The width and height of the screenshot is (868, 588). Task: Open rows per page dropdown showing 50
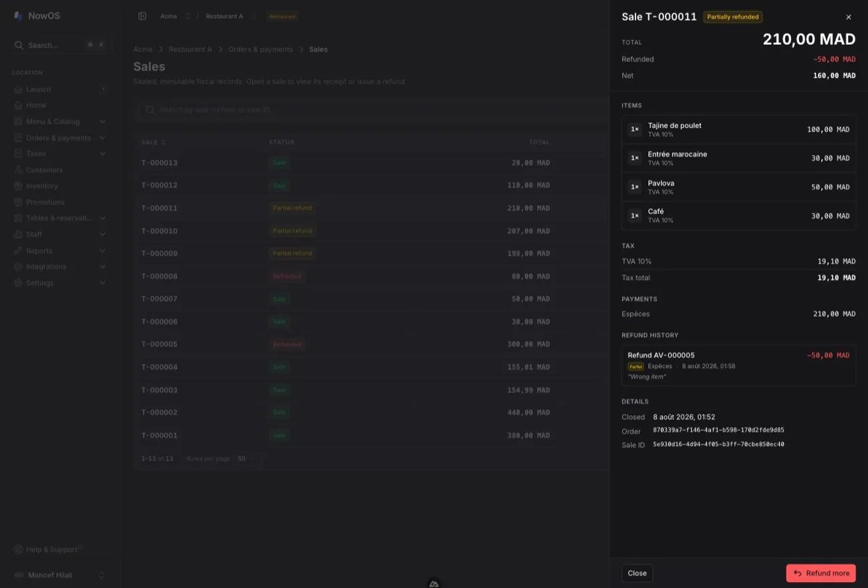pyautogui.click(x=247, y=459)
